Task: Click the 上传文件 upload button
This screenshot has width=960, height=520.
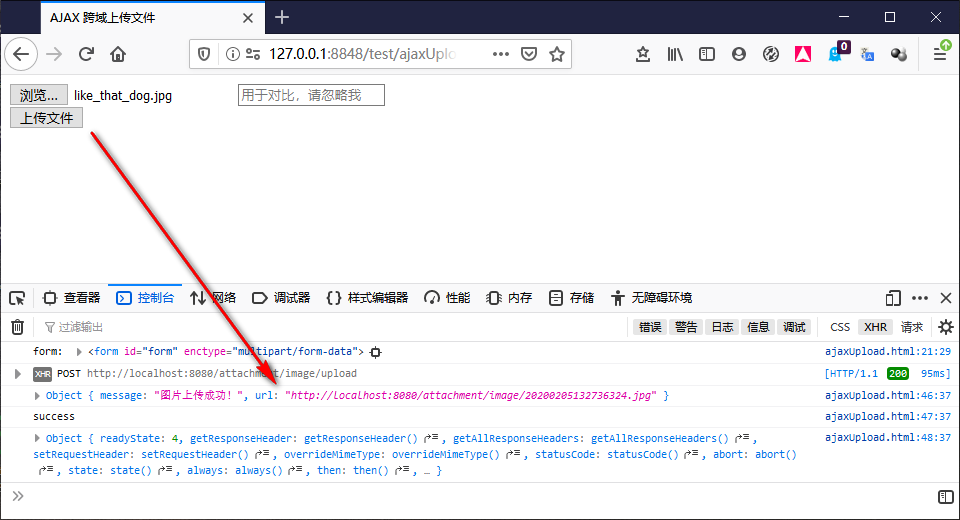Action: pyautogui.click(x=47, y=118)
